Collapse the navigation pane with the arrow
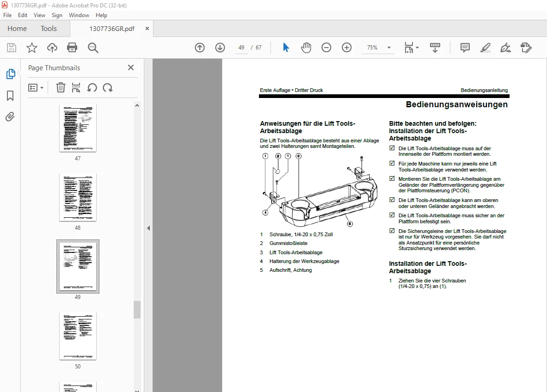Viewport: 547px width, 392px height. pos(148,228)
